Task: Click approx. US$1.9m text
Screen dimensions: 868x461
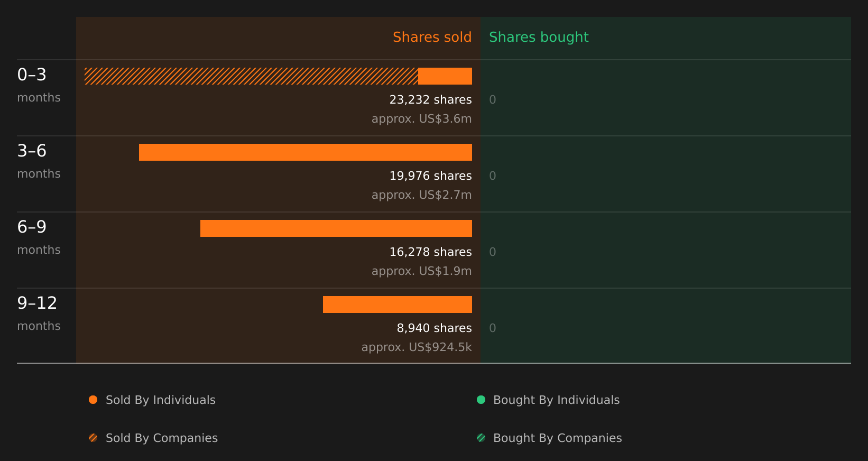Action: pos(421,271)
